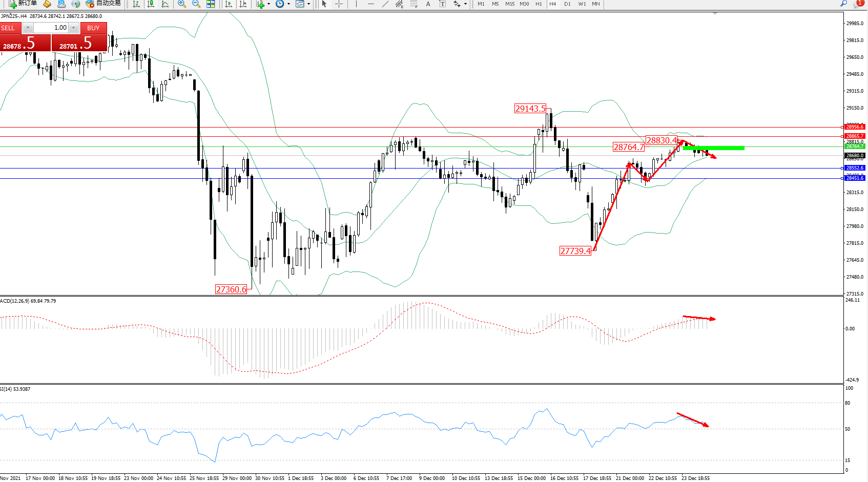The image size is (868, 482).
Task: Click the zoom out magnifier icon
Action: coord(196,4)
